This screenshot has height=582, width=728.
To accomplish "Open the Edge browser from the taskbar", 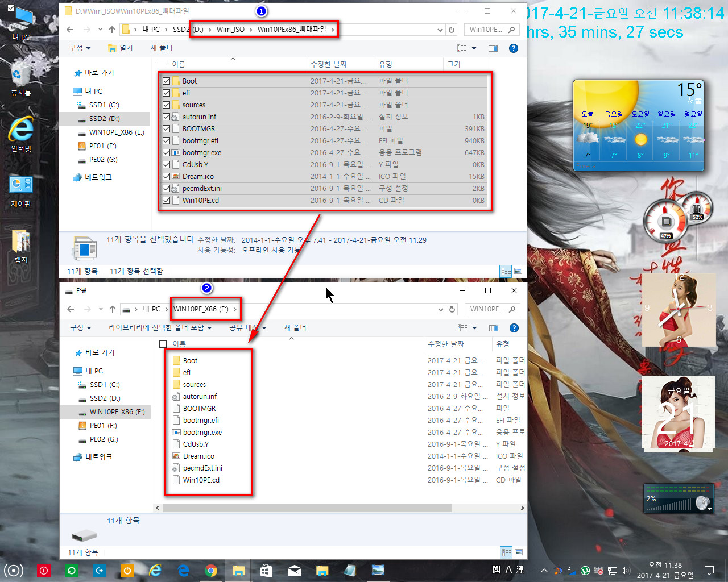I will pyautogui.click(x=183, y=571).
